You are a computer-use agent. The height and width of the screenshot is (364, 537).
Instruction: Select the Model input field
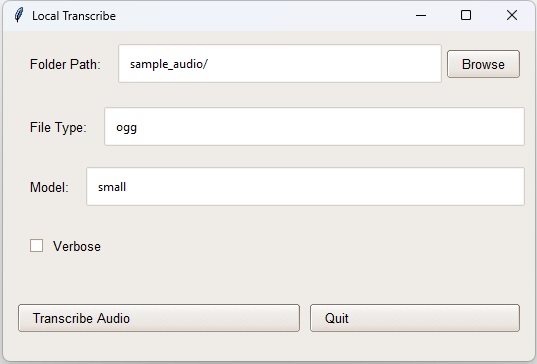coord(305,186)
